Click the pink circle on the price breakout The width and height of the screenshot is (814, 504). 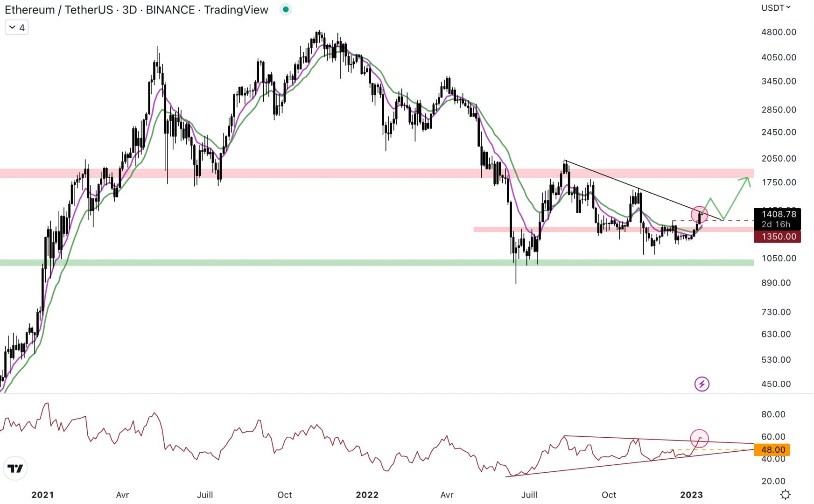[x=699, y=215]
